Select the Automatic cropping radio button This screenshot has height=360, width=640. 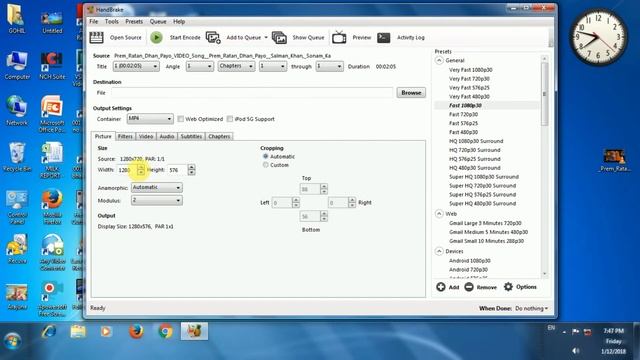point(266,156)
